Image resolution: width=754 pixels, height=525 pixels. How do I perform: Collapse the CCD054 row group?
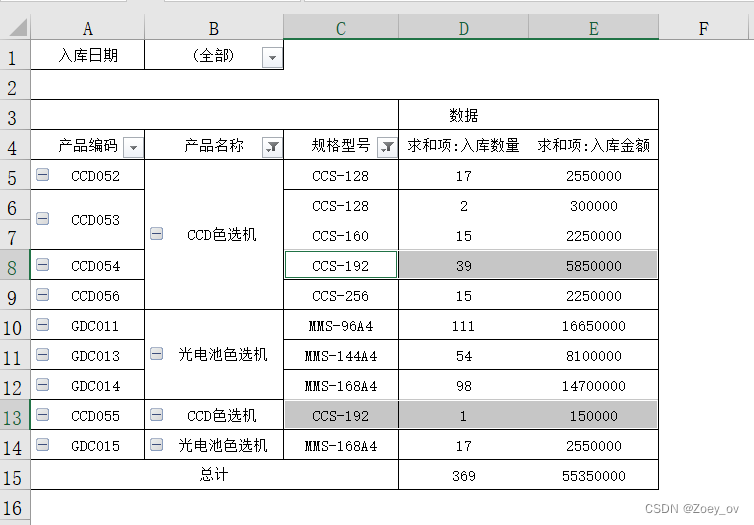[x=42, y=264]
